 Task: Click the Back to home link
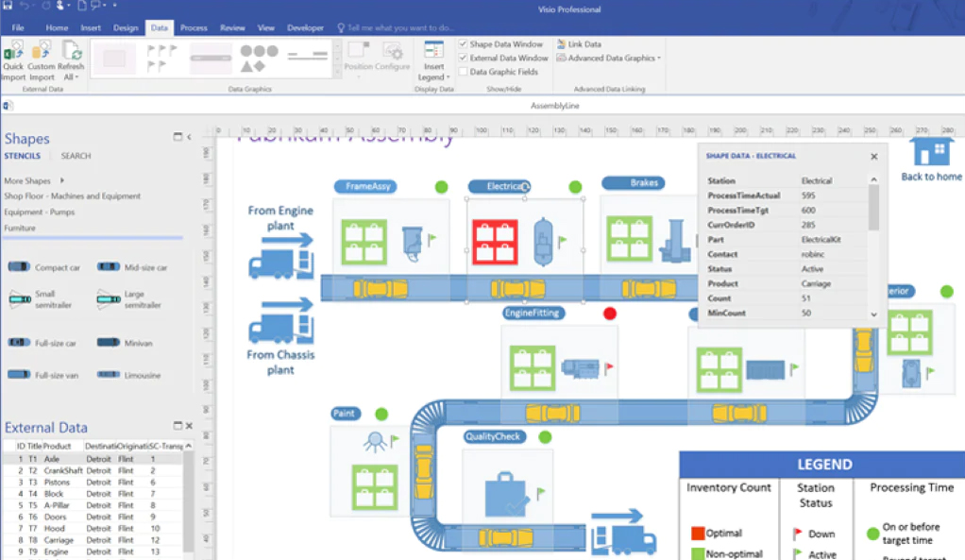[931, 170]
